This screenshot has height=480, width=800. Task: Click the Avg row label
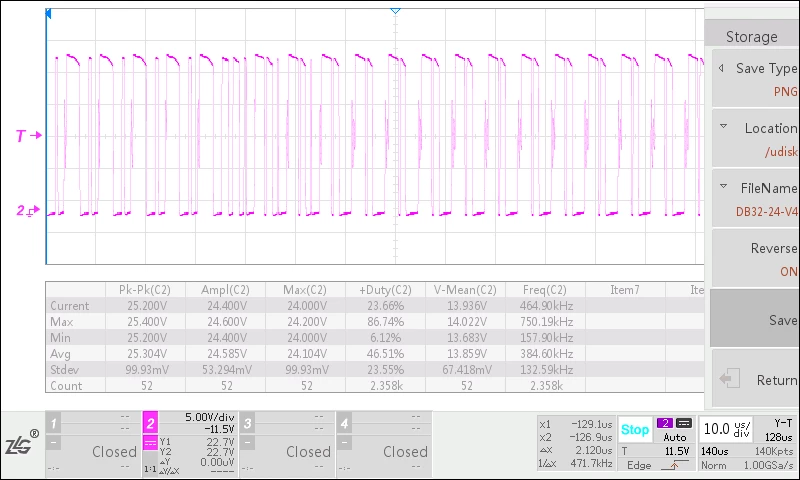click(x=60, y=353)
